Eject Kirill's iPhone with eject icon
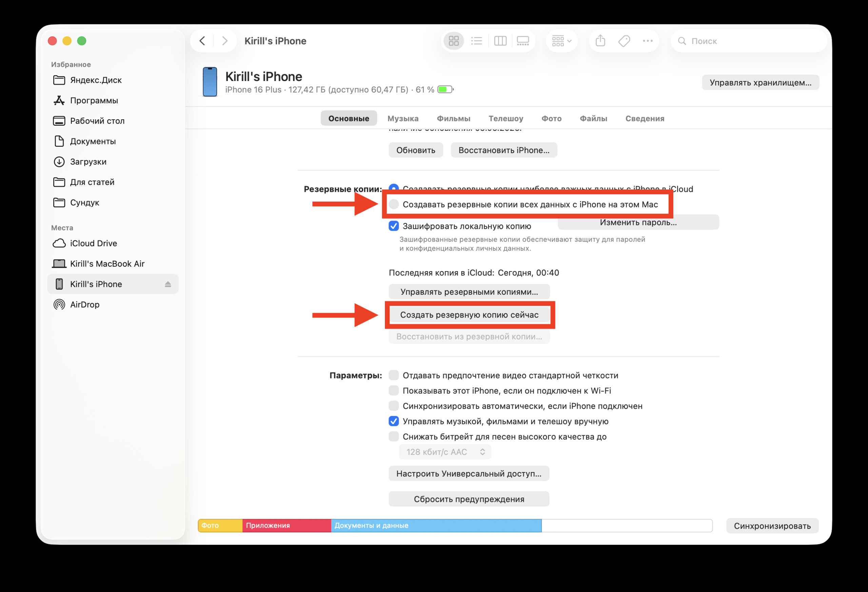Image resolution: width=868 pixels, height=592 pixels. [x=168, y=284]
